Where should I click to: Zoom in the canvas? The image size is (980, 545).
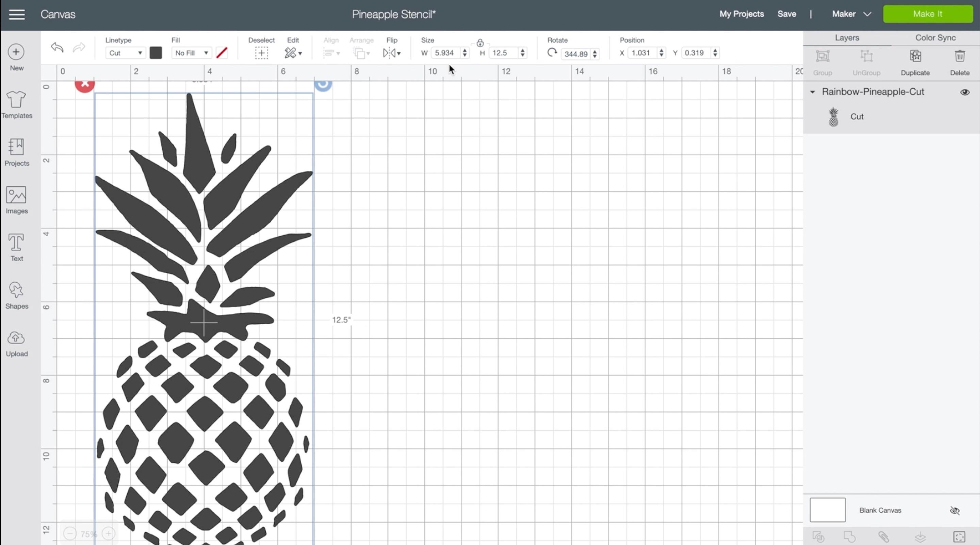(x=109, y=533)
